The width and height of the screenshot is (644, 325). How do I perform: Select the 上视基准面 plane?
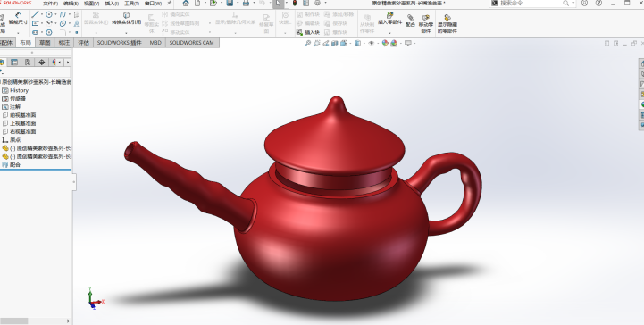[x=19, y=123]
